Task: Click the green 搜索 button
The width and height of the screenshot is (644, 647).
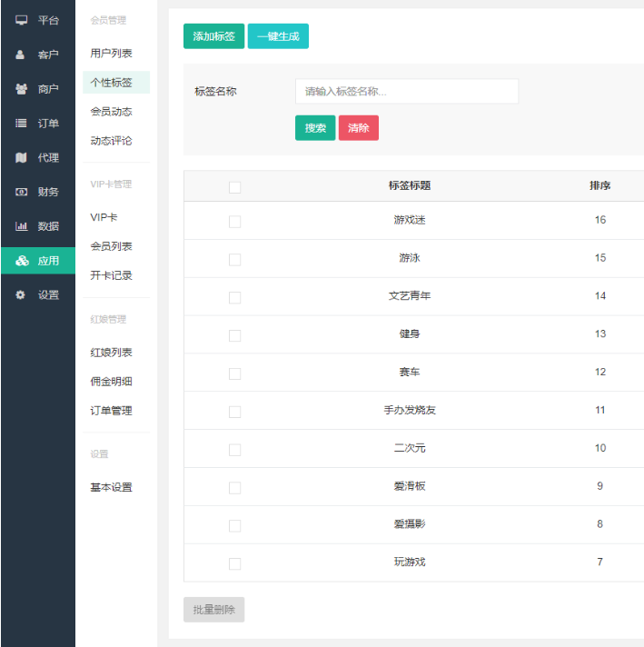Action: pos(315,128)
